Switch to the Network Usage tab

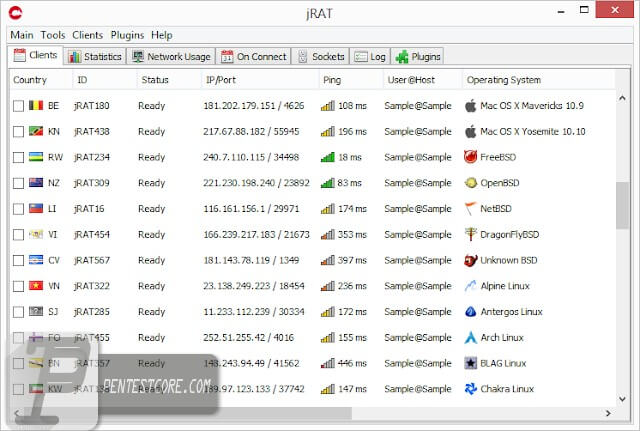coord(171,56)
